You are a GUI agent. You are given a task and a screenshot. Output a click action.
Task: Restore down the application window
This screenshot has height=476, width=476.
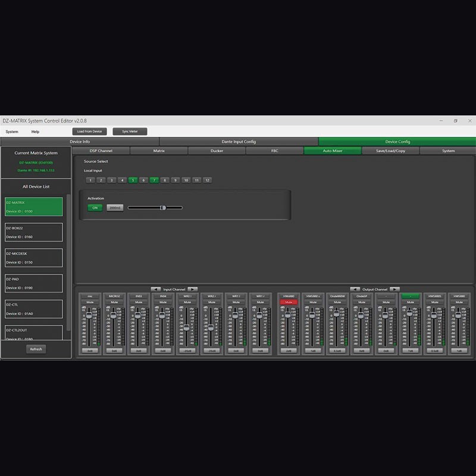point(455,121)
